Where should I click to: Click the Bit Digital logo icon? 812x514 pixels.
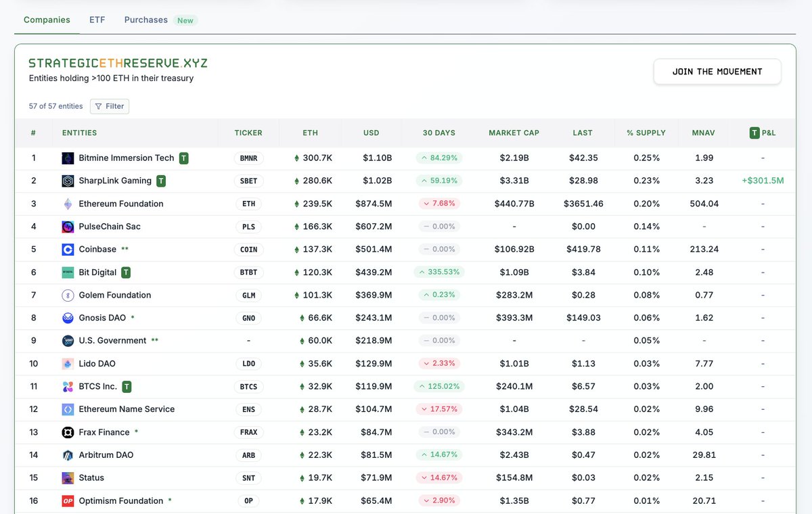[68, 273]
